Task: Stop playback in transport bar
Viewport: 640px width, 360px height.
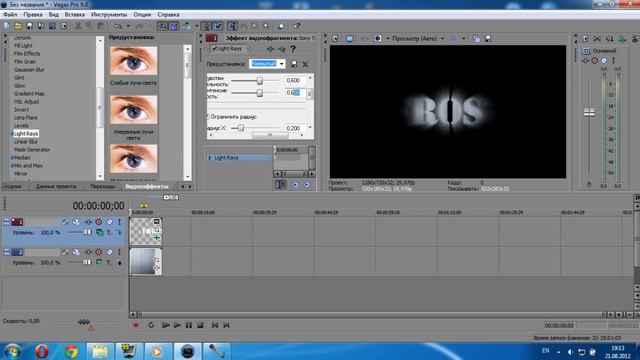Action: pos(200,325)
